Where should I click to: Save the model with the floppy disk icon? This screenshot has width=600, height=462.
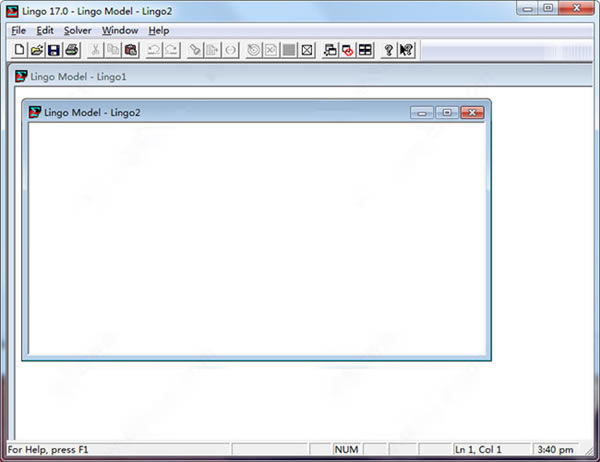pos(54,49)
